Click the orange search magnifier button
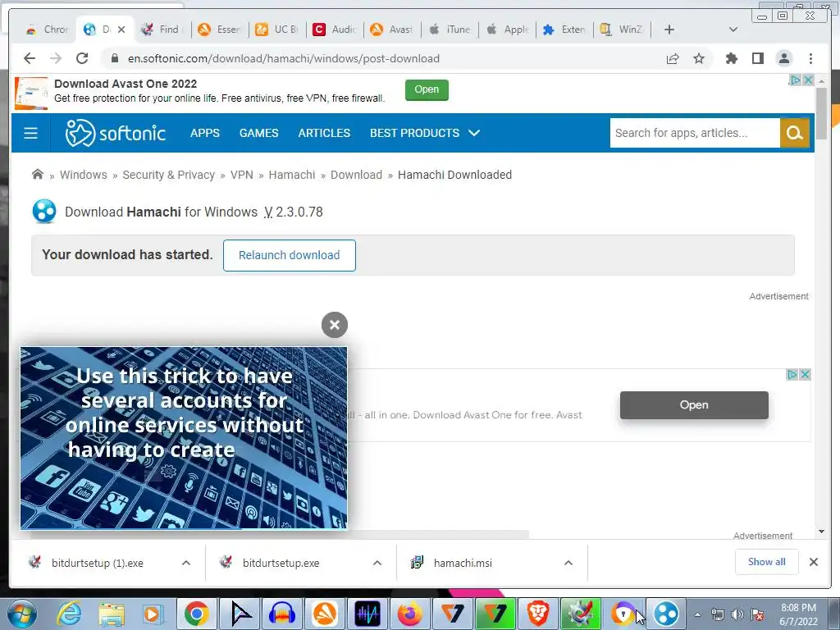Screen dimensions: 840x630 [794, 133]
